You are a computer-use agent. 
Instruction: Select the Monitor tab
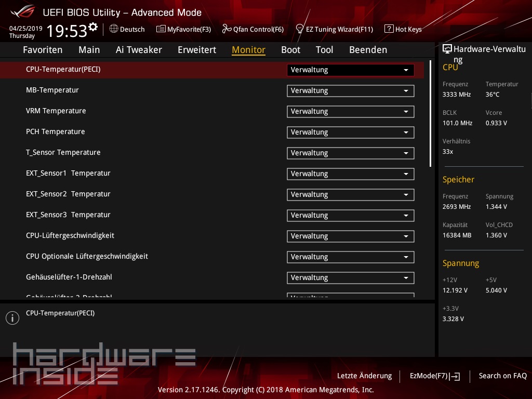tap(249, 50)
